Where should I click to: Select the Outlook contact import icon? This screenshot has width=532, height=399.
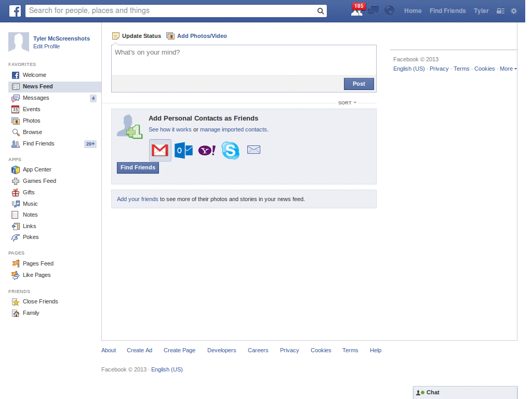tap(183, 150)
